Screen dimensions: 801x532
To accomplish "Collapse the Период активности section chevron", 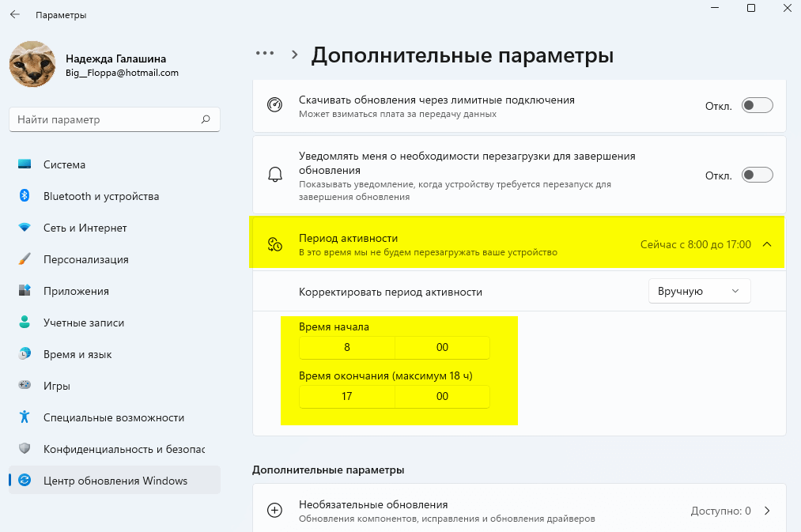I will click(767, 244).
